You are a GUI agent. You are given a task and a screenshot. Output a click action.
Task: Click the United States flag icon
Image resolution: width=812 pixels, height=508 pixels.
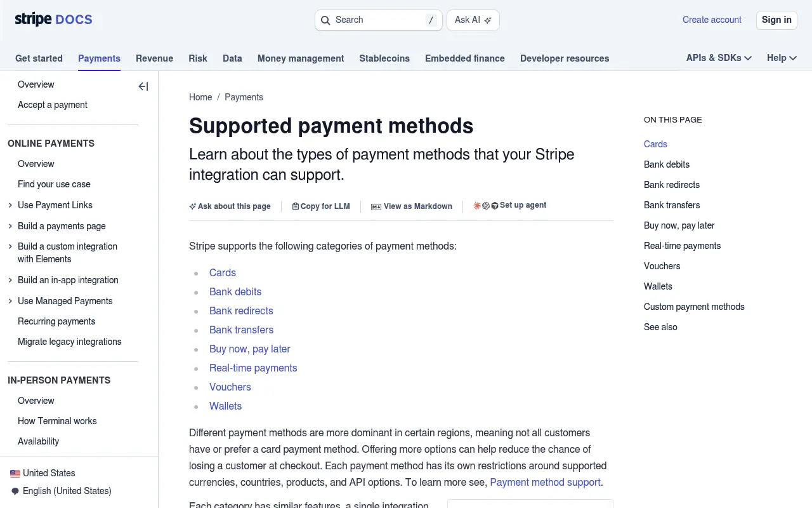point(15,473)
